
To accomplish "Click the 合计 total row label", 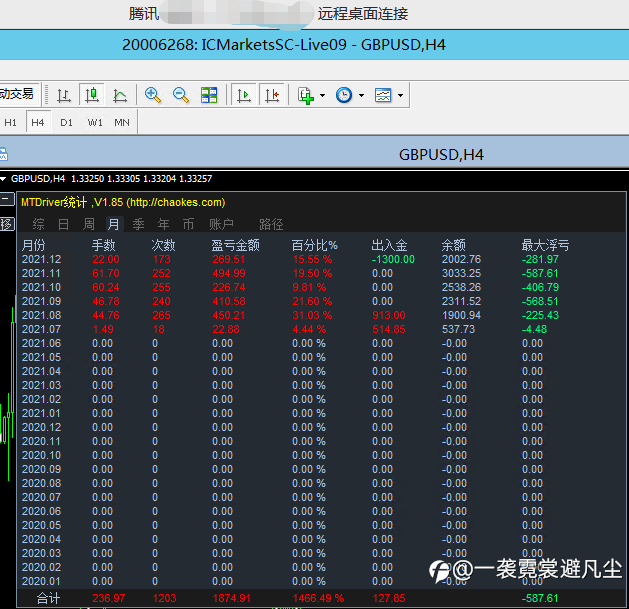I will coord(48,598).
